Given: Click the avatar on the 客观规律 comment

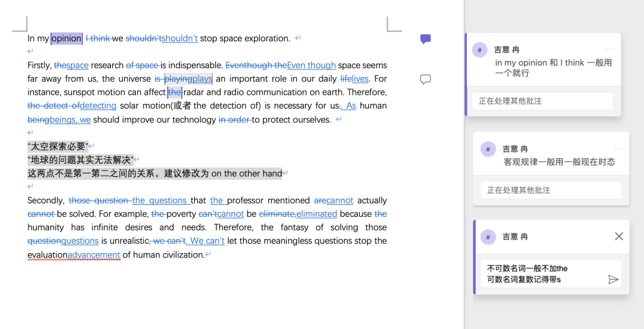Looking at the screenshot, I should pos(488,149).
